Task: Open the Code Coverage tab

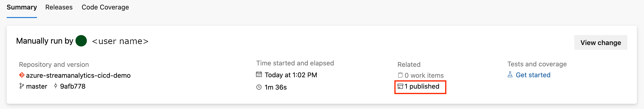Action: pyautogui.click(x=105, y=7)
